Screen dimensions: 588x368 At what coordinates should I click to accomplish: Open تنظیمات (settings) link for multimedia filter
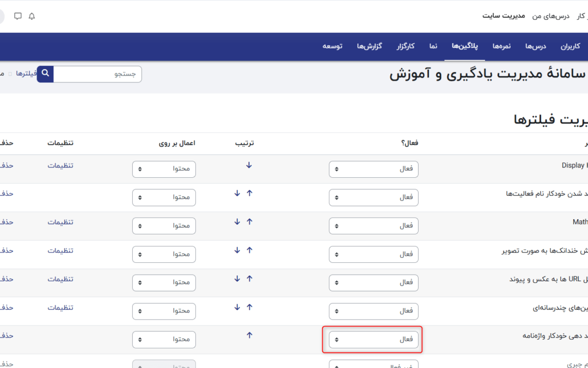coord(60,307)
